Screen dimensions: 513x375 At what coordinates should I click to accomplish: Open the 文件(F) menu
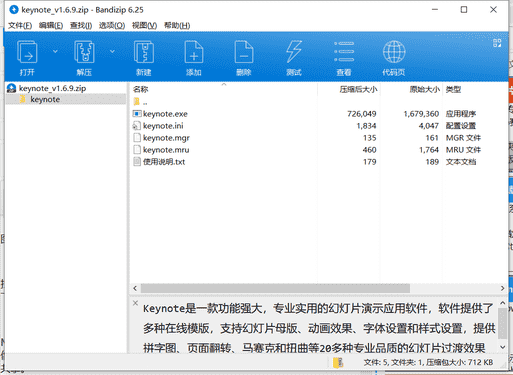tap(20, 25)
